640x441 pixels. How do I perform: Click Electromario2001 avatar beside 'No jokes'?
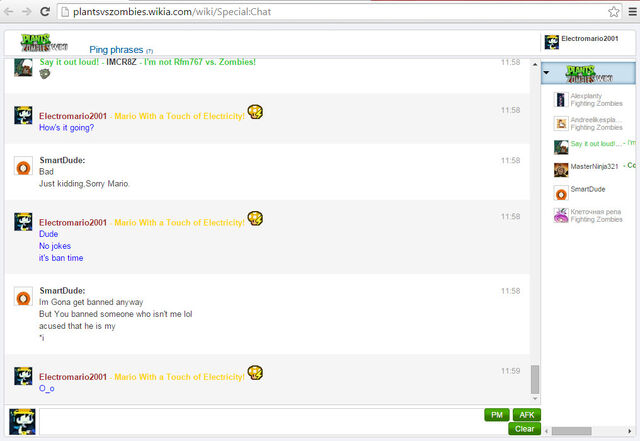point(23,222)
